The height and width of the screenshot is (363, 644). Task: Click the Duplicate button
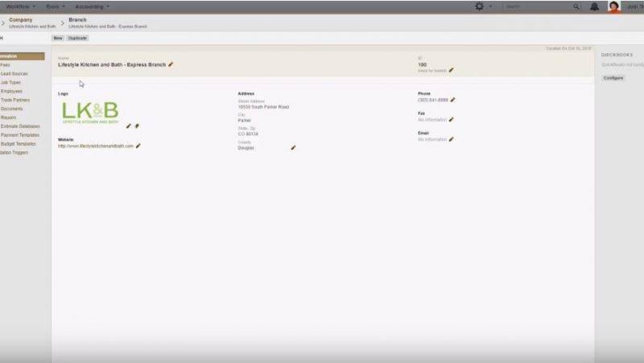[78, 38]
